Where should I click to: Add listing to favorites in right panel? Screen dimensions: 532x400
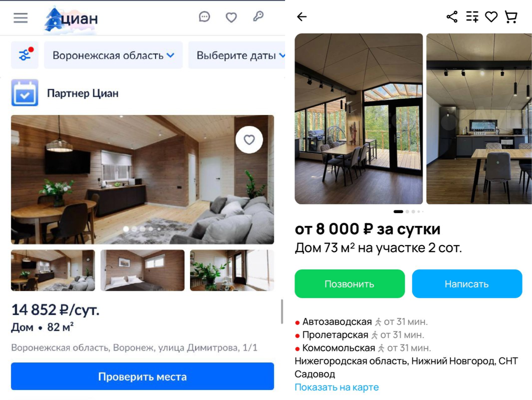click(491, 17)
